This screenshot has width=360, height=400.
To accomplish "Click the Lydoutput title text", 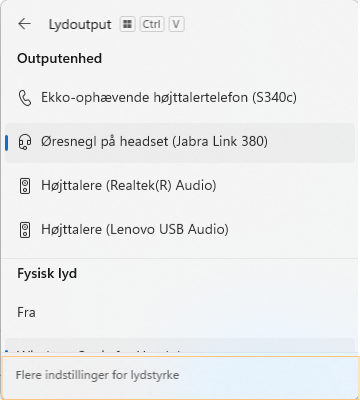I will point(80,25).
